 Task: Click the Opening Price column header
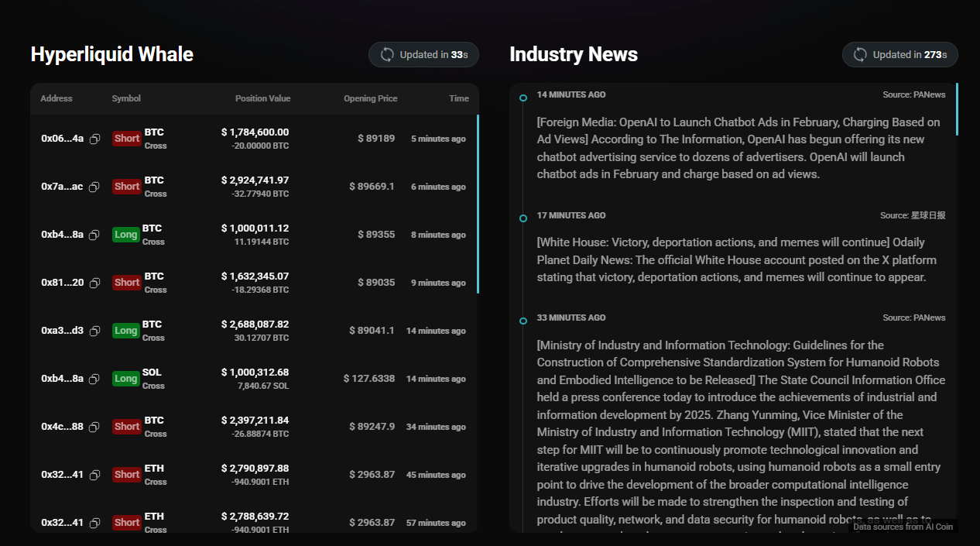tap(371, 98)
